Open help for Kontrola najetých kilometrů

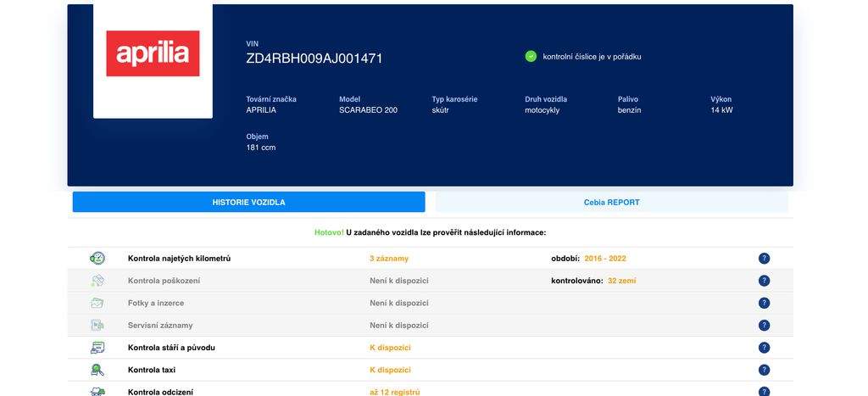(x=764, y=259)
